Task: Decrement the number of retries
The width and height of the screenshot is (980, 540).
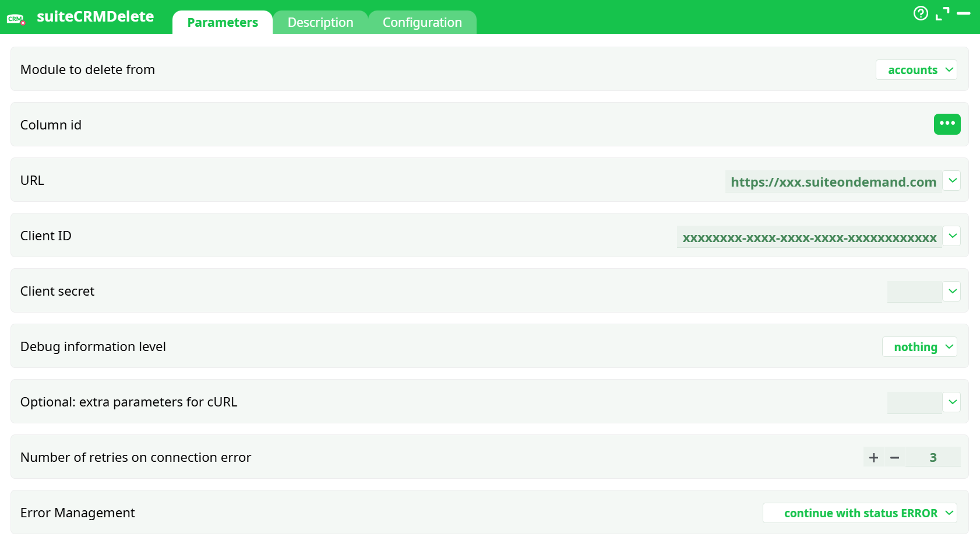Action: click(x=895, y=457)
